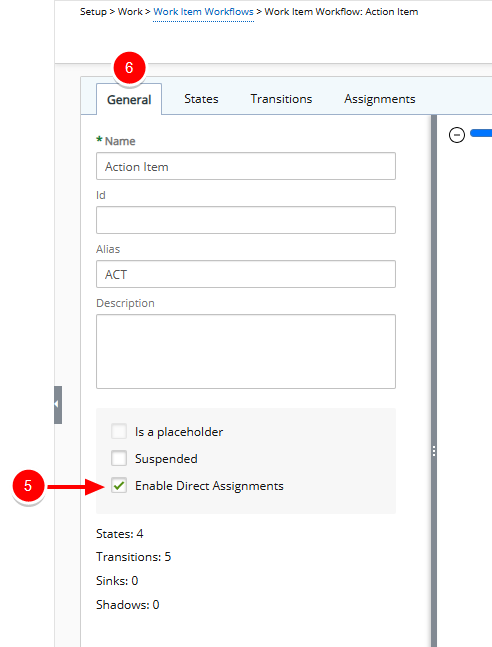Focus the empty Id field
This screenshot has height=647, width=492.
pos(246,220)
